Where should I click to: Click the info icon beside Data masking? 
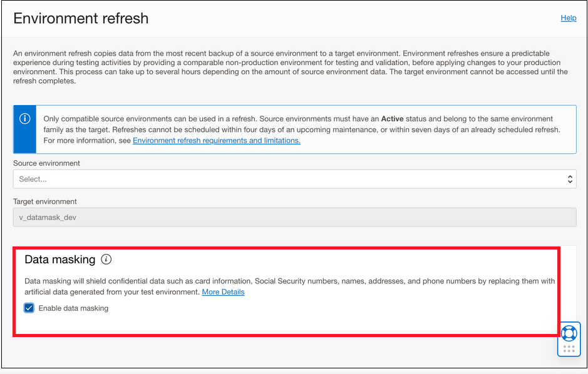(106, 259)
